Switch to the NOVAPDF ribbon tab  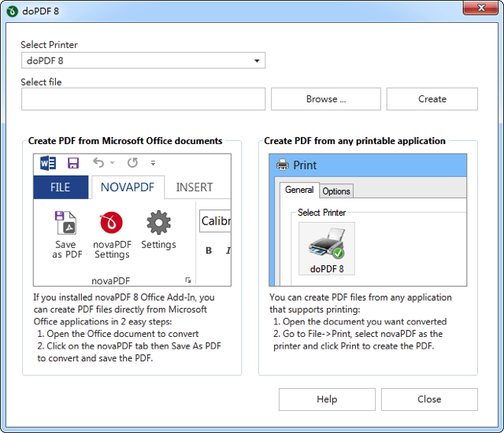pyautogui.click(x=128, y=187)
